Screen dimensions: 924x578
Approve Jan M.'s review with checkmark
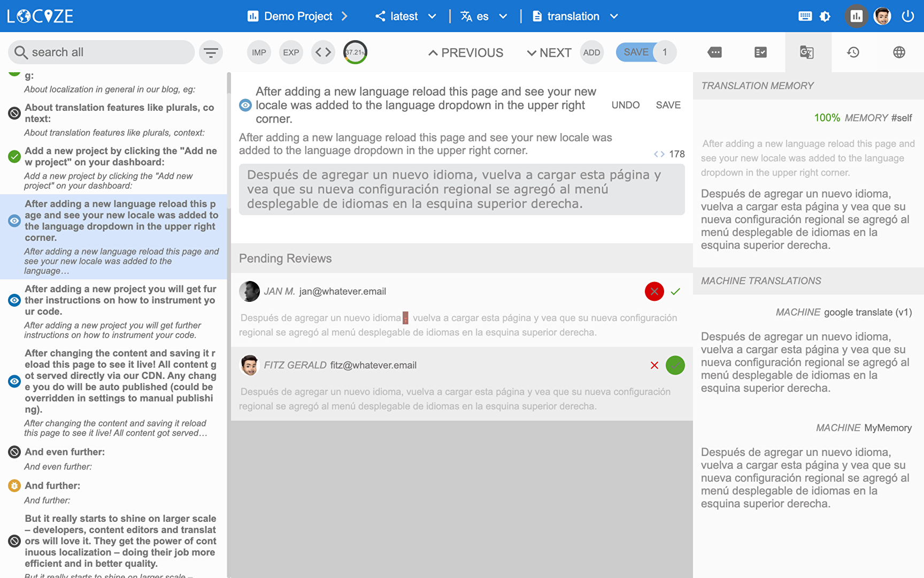pos(675,292)
